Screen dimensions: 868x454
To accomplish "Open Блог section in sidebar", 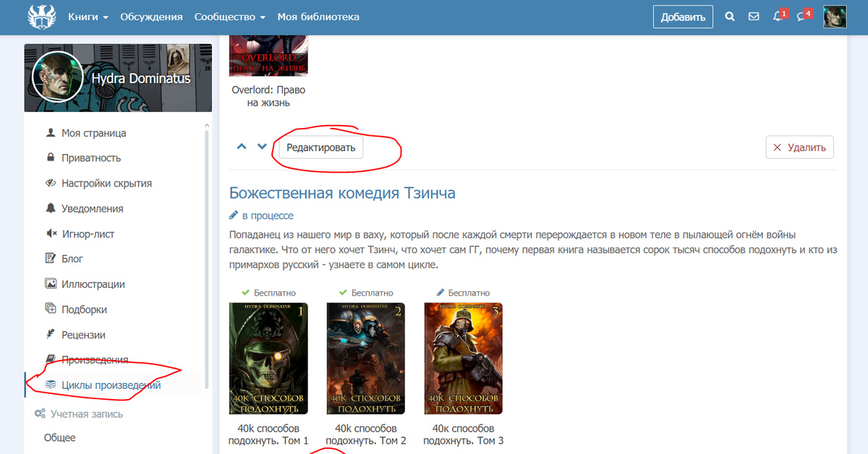I will (x=72, y=258).
